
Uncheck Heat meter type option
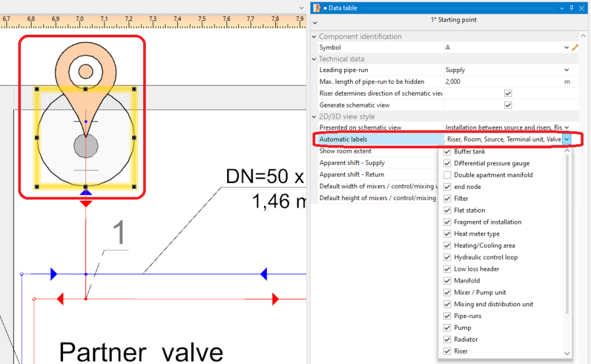tap(447, 233)
